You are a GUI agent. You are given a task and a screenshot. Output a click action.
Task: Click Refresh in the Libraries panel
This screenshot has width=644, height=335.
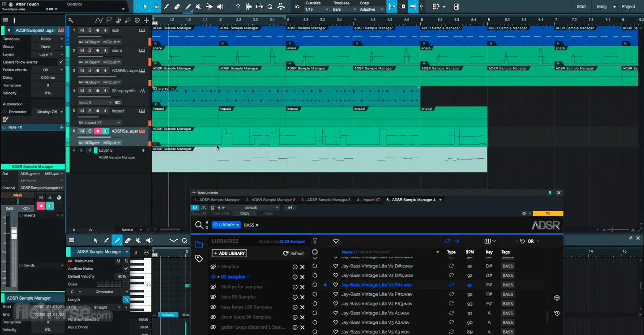(x=294, y=253)
